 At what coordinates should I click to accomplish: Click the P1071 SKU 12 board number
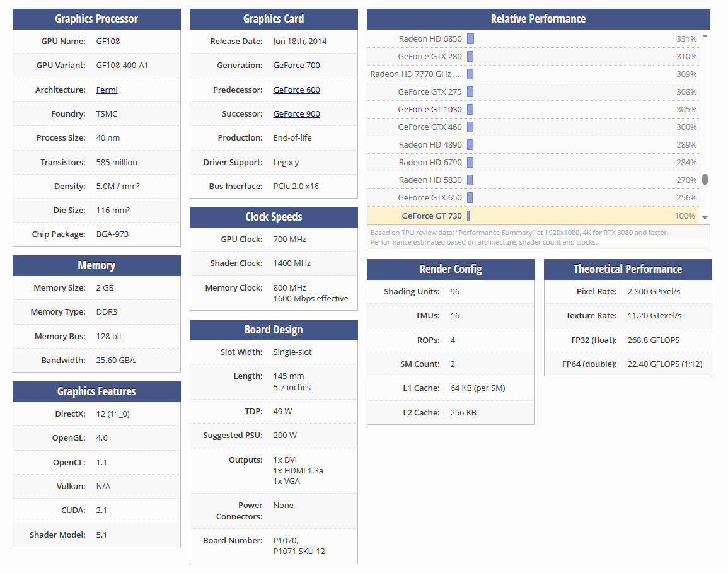[299, 552]
